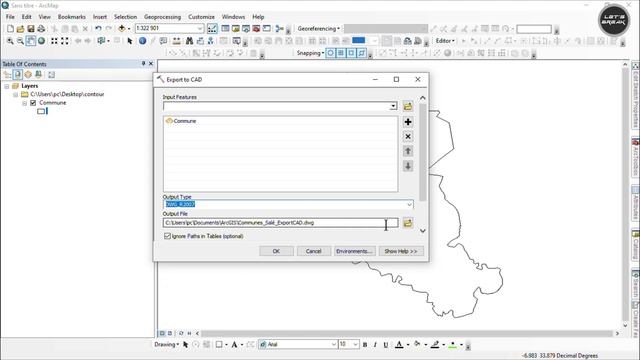This screenshot has width=640, height=360.
Task: Open the Selection menu
Action: pyautogui.click(x=125, y=17)
